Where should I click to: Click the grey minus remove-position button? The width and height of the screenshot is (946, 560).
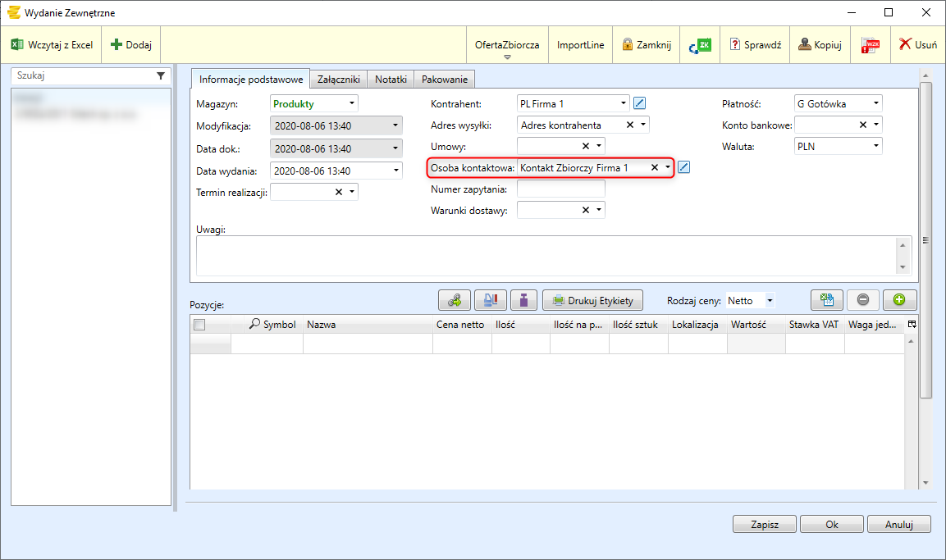pos(863,300)
